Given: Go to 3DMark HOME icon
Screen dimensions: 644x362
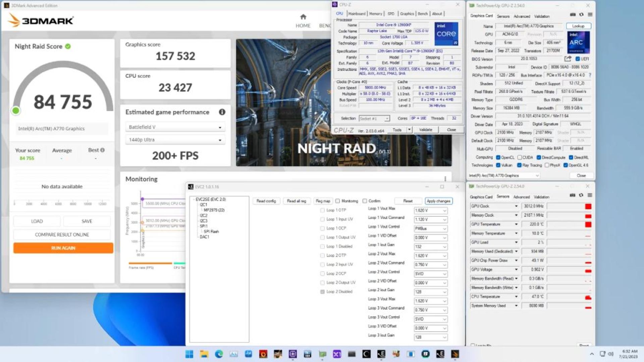Looking at the screenshot, I should point(303,17).
